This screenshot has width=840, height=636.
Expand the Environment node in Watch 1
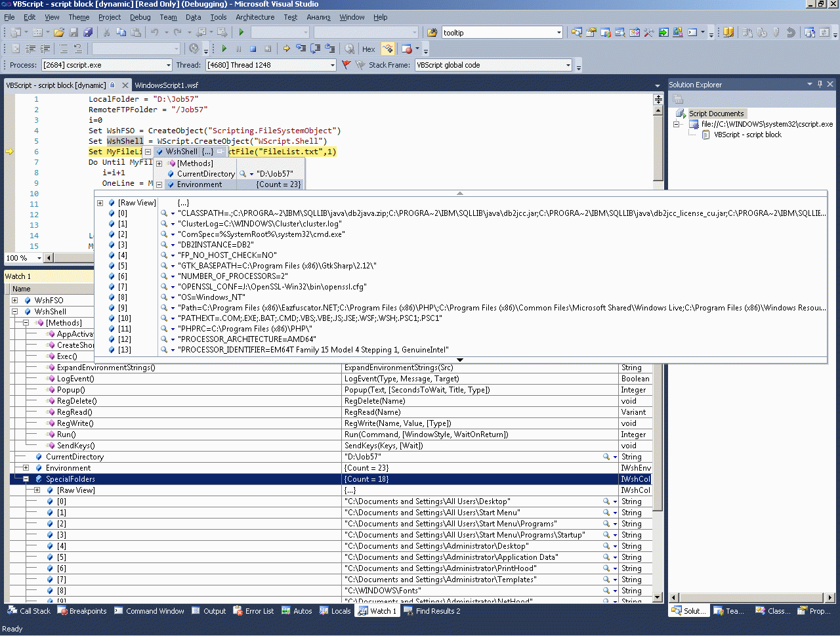[x=26, y=468]
